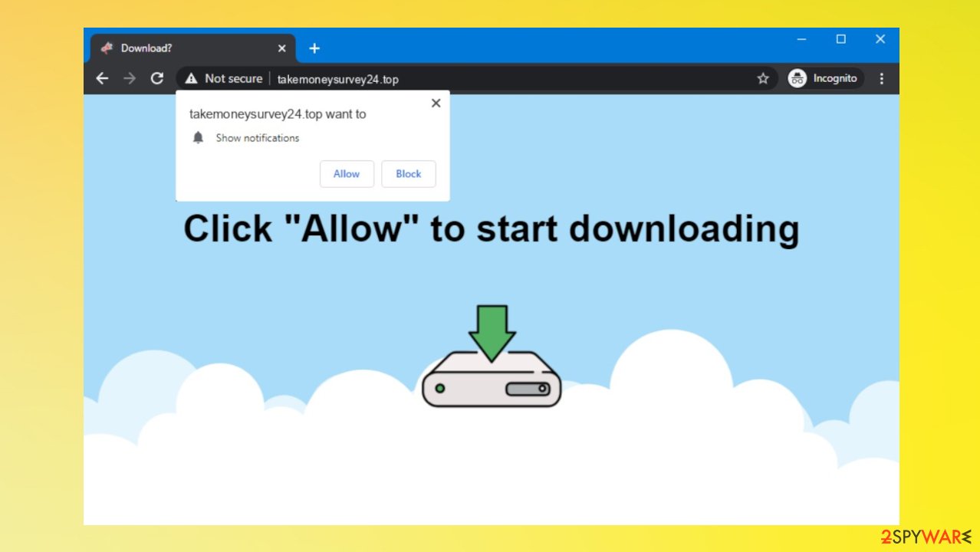This screenshot has height=552, width=980.
Task: Block notifications in the permission popup
Action: click(x=409, y=174)
